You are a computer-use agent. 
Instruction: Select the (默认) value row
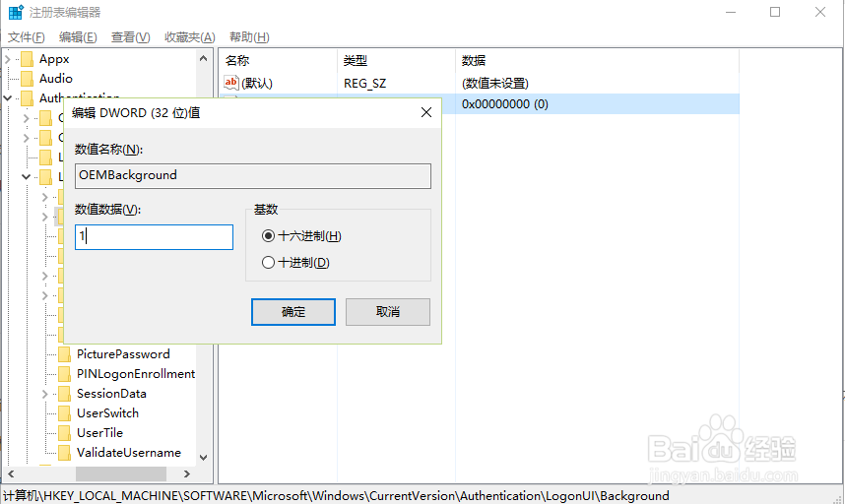coord(256,83)
